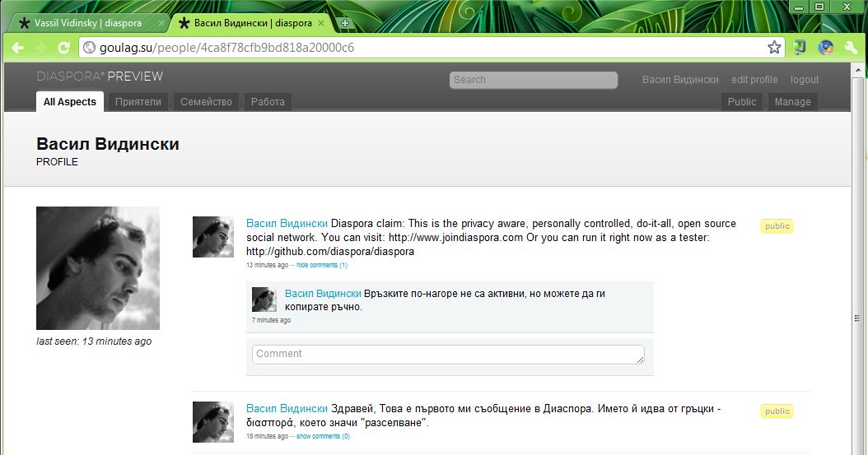Viewport: 868px width, 455px height.
Task: Click the vertical scrollbar thumb
Action: coord(858,318)
